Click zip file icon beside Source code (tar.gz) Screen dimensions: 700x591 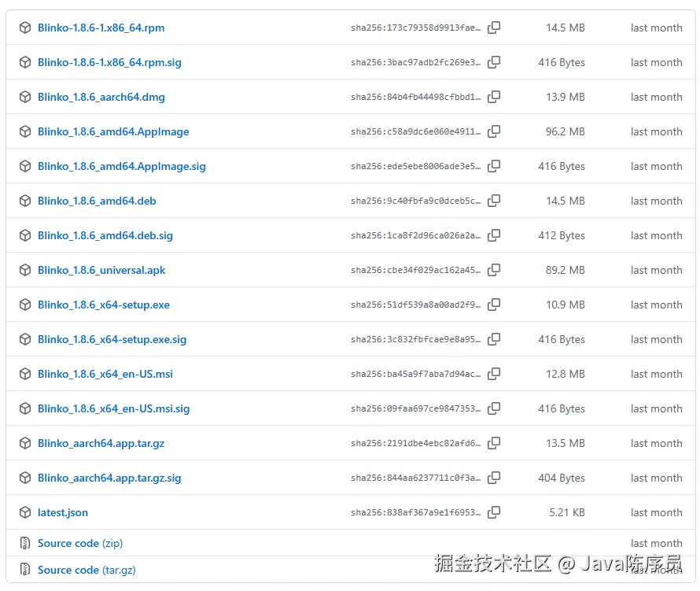(x=25, y=570)
